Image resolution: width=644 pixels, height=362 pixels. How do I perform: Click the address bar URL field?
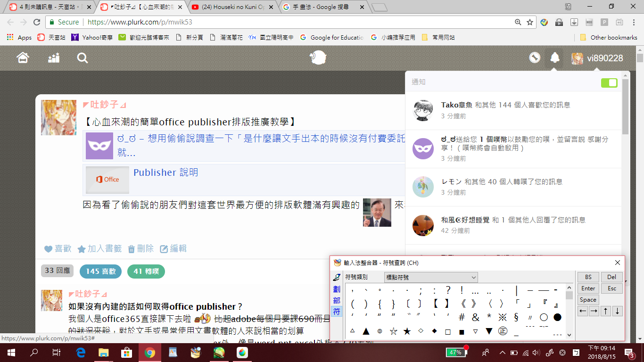(283, 22)
